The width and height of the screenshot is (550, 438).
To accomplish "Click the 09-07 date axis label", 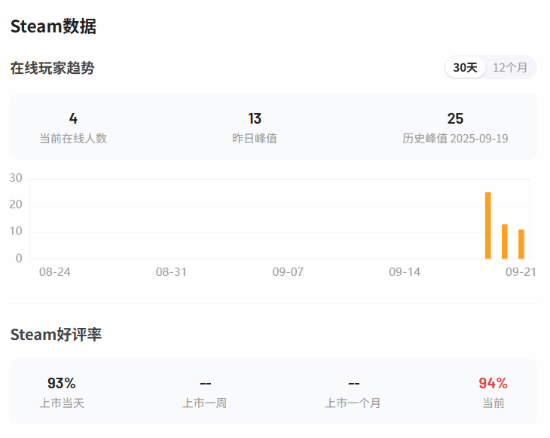I will tap(288, 272).
